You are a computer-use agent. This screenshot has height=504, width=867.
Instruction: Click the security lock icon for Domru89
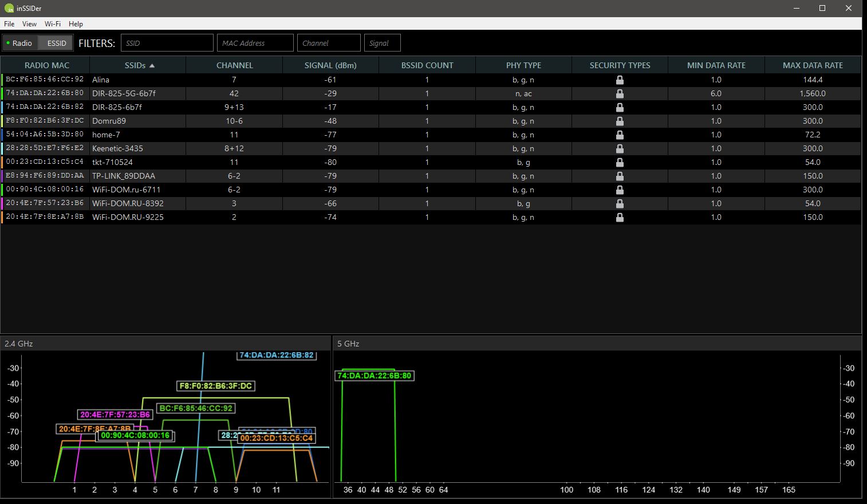[620, 121]
